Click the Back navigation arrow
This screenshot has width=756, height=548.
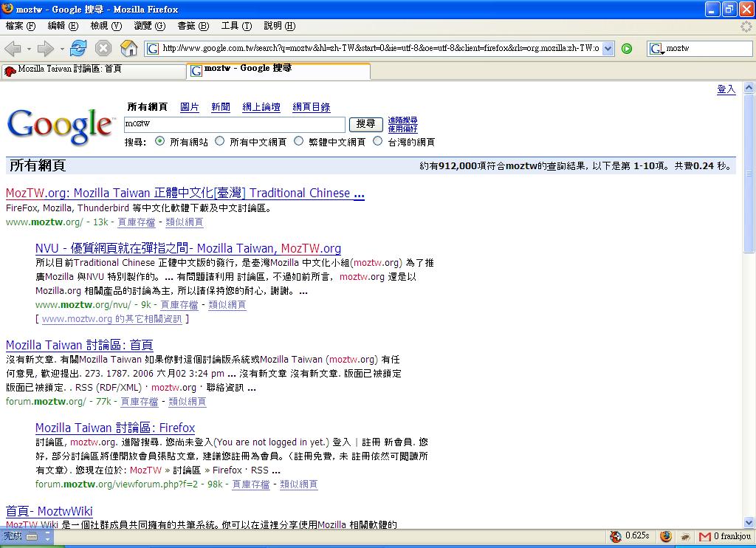(13, 49)
